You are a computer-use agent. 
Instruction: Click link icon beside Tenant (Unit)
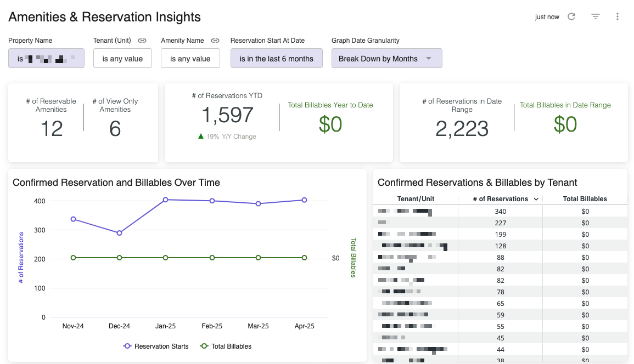[142, 41]
